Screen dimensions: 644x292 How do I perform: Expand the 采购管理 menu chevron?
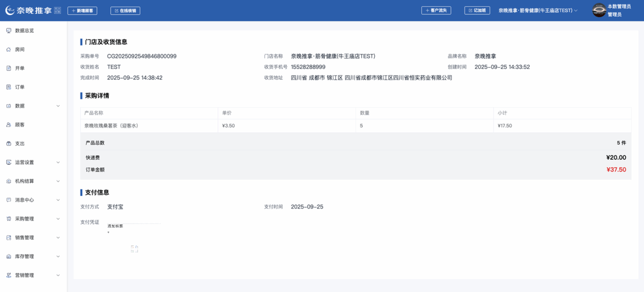58,219
